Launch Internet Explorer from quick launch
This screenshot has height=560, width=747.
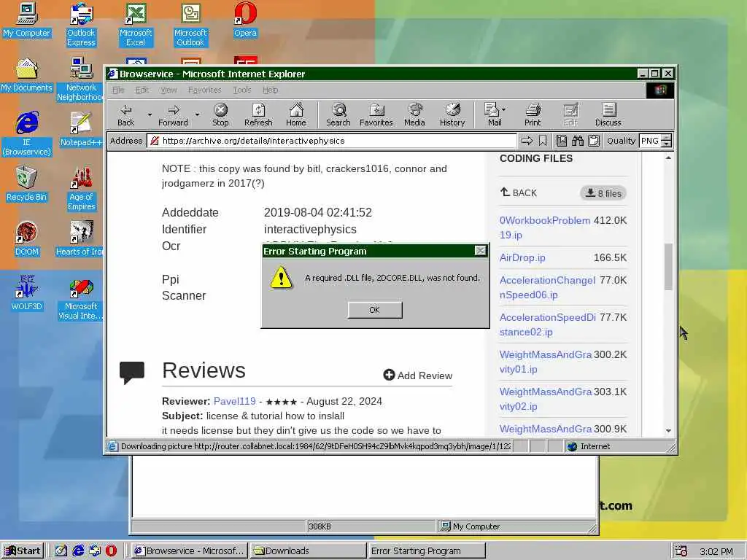[78, 551]
